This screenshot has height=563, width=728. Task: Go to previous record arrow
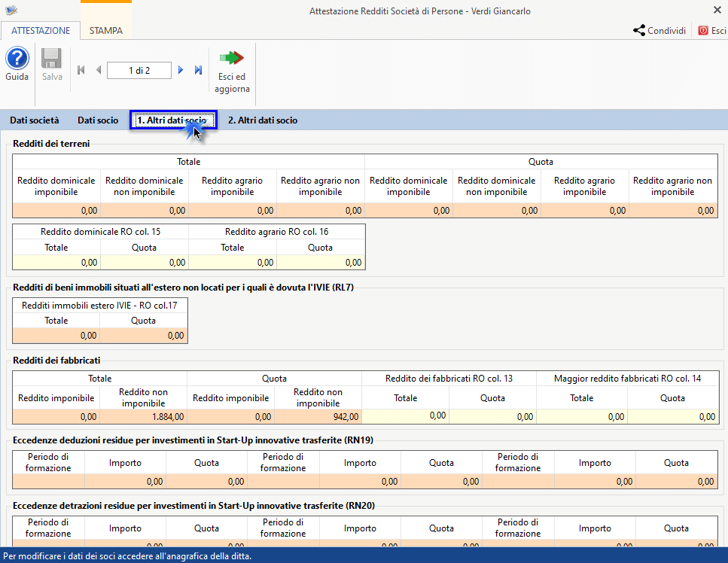tap(99, 70)
